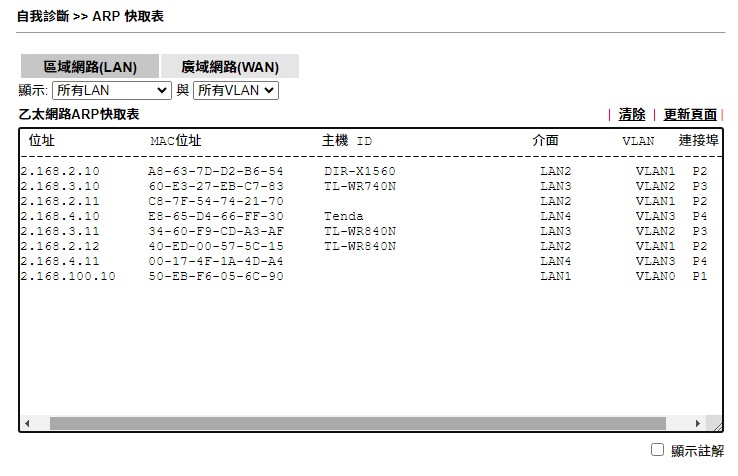This screenshot has width=738, height=476.
Task: Expand the 所有LAN dropdown
Action: (x=111, y=91)
